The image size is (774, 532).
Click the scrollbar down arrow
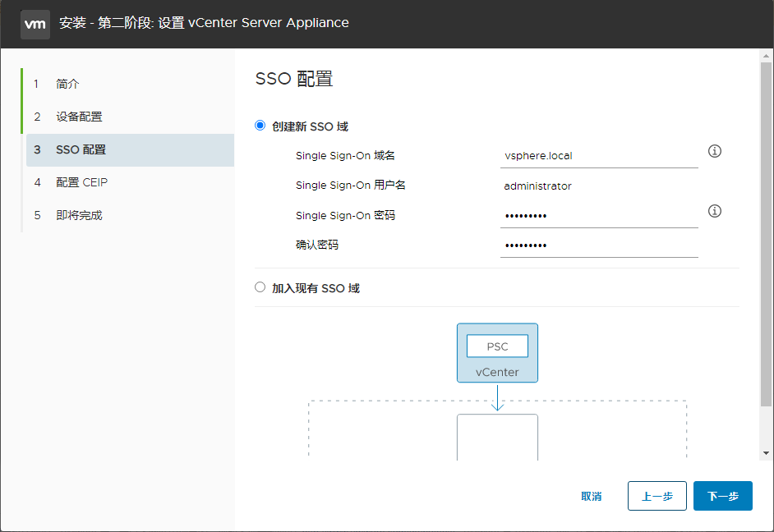tap(766, 453)
